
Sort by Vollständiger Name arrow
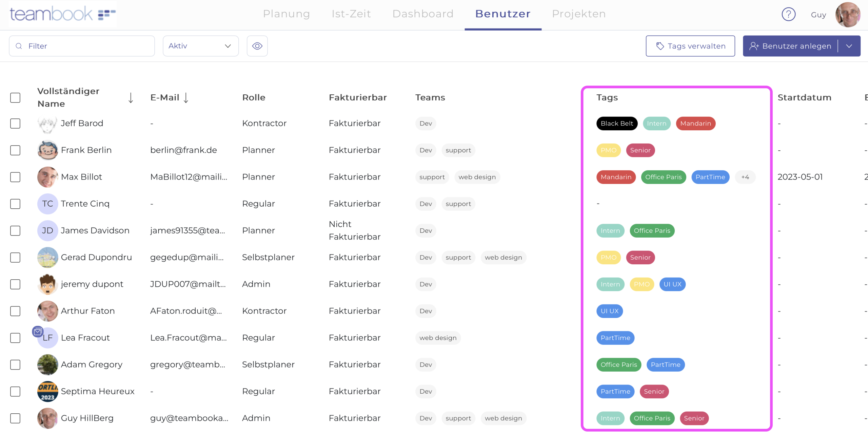point(131,98)
